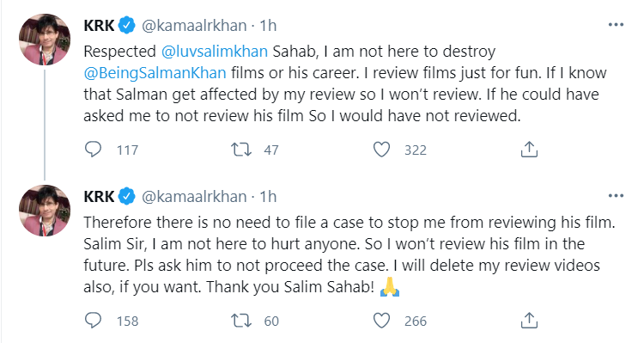
Task: Open the more options menu on first tweet
Action: [x=616, y=25]
